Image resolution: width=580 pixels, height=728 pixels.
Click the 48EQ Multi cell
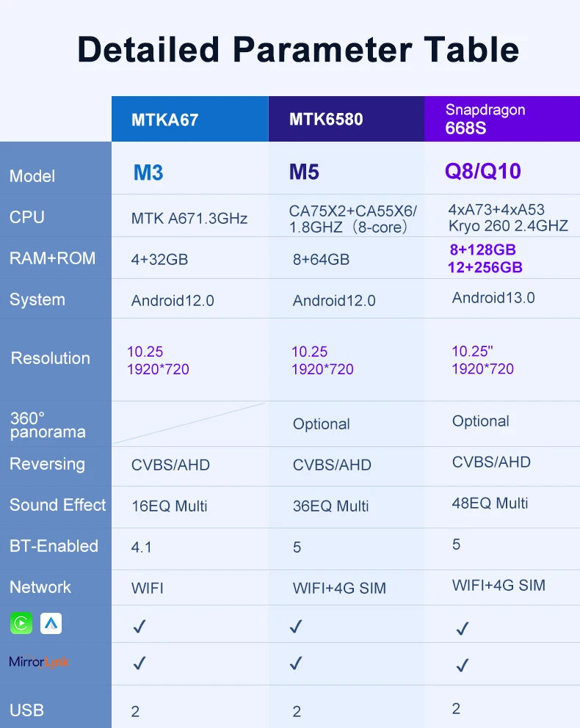[x=490, y=503]
